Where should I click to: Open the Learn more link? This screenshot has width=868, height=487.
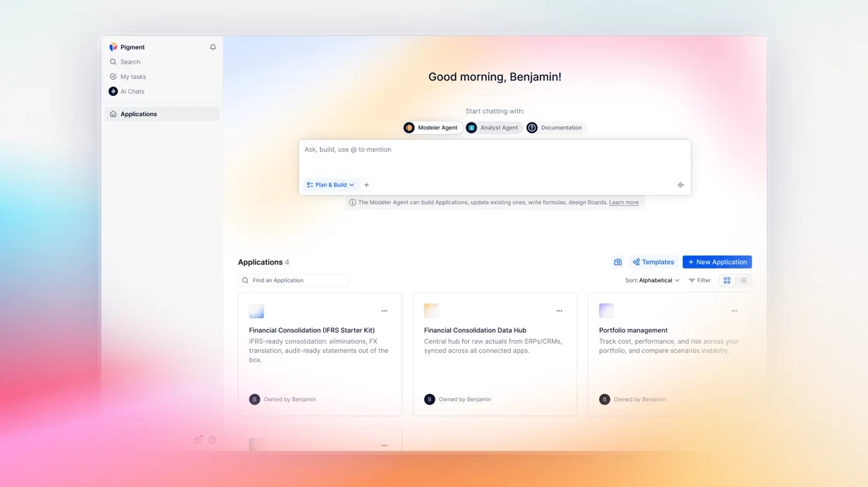click(x=623, y=202)
